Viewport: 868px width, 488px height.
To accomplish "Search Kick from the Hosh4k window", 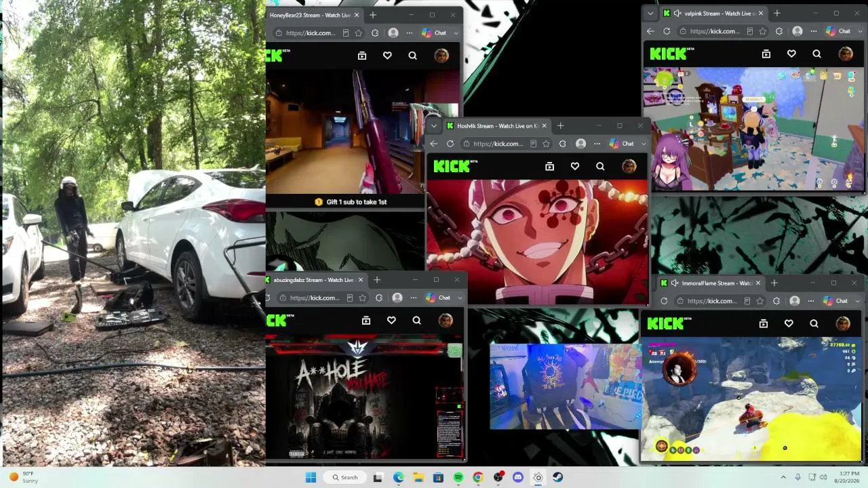I will [x=600, y=166].
